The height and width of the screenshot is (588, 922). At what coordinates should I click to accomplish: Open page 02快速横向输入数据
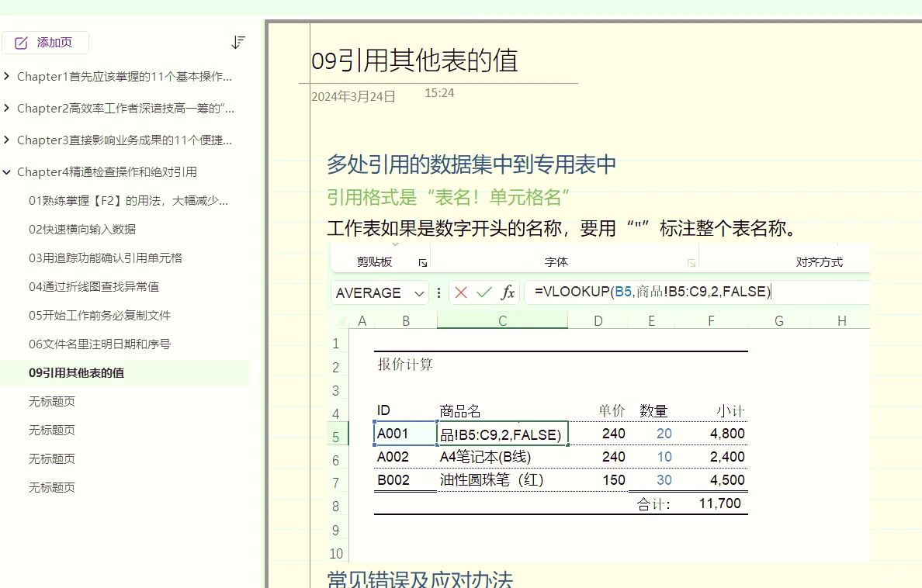pyautogui.click(x=82, y=230)
